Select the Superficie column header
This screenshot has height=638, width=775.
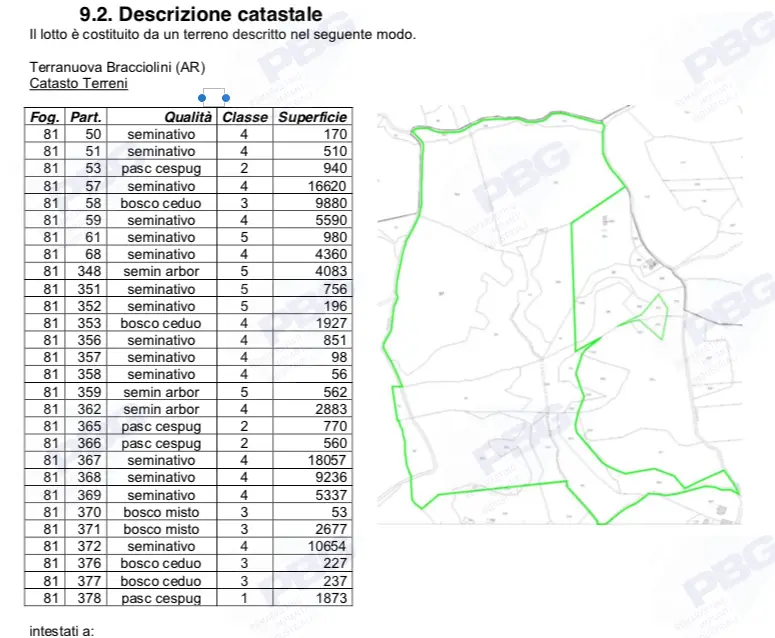pos(312,117)
